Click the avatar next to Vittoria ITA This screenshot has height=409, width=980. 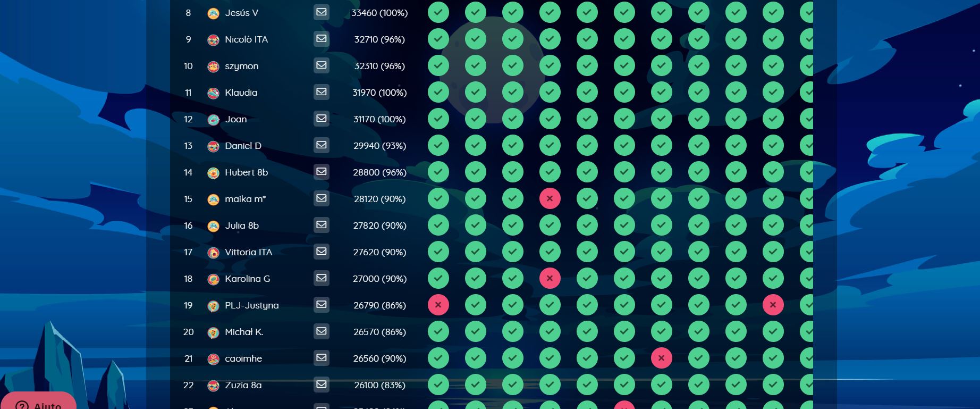tap(213, 253)
